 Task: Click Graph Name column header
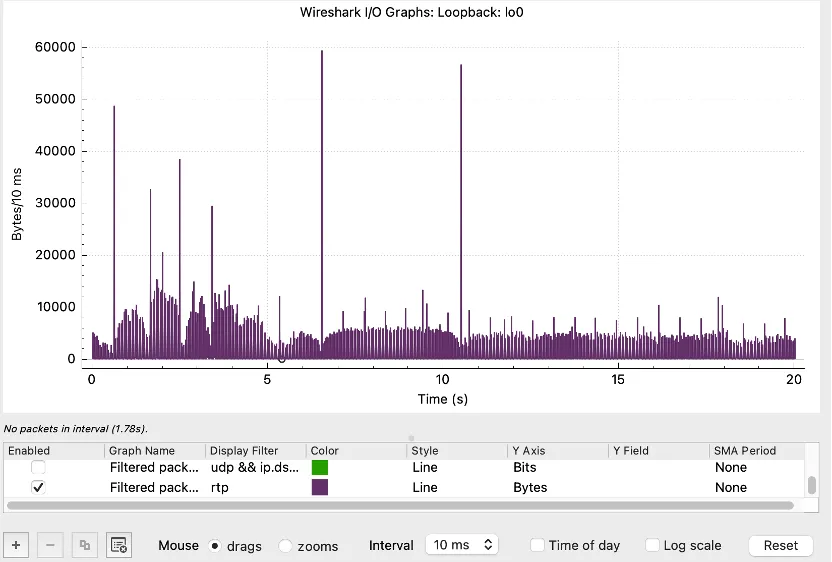pos(155,451)
